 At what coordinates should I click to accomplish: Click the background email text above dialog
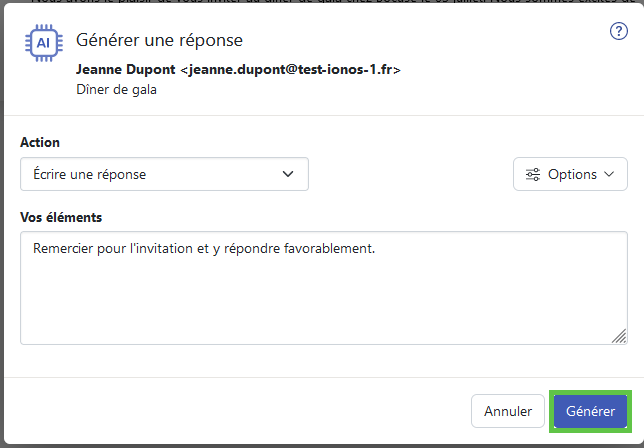click(322, 2)
